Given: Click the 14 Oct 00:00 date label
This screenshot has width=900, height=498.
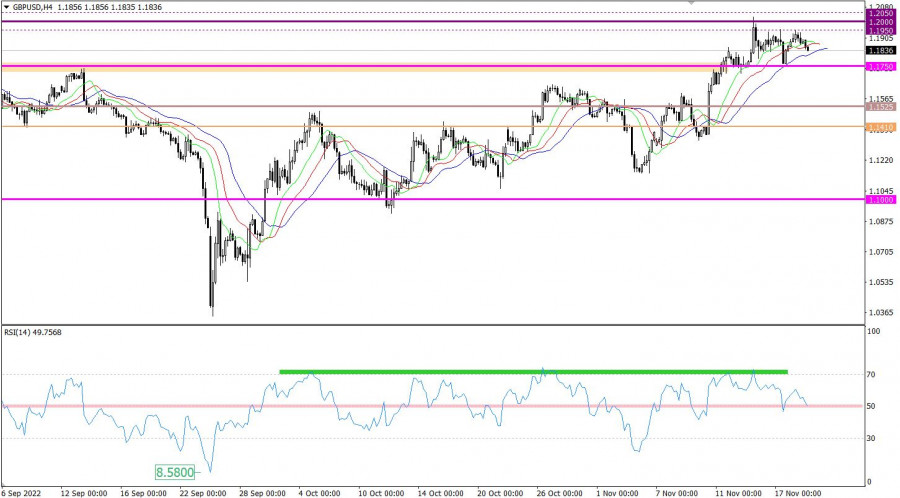Looking at the screenshot, I should point(440,493).
